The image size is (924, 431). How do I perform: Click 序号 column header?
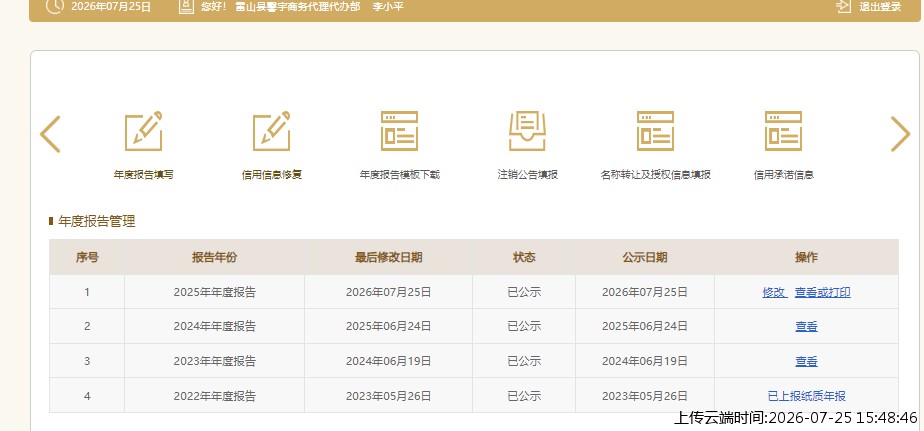87,257
